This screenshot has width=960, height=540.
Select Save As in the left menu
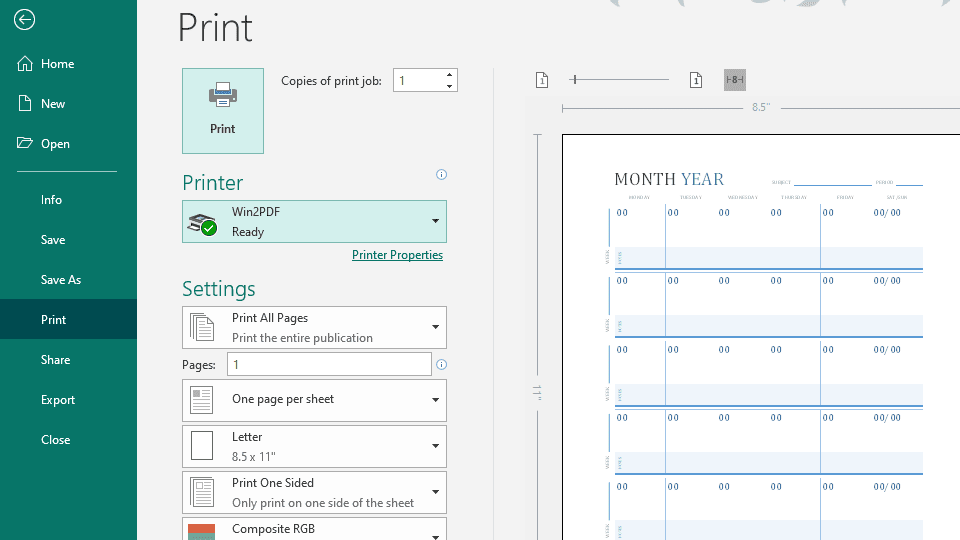61,280
